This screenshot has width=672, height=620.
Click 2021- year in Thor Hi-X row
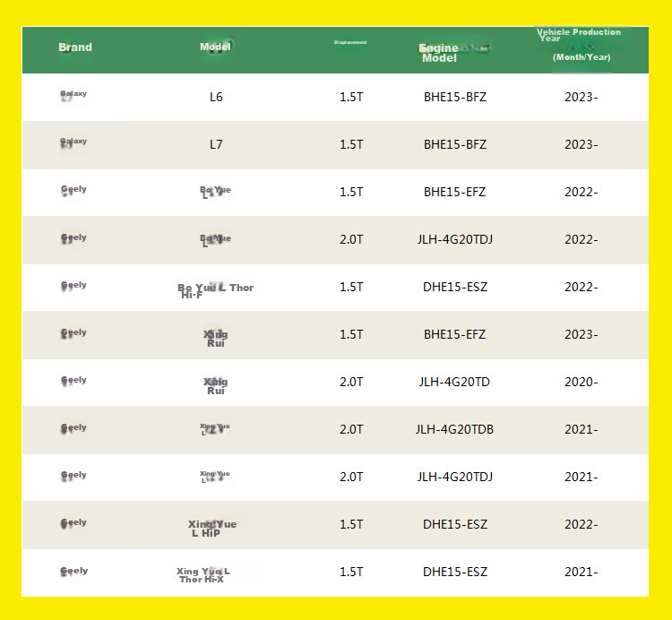click(x=582, y=573)
